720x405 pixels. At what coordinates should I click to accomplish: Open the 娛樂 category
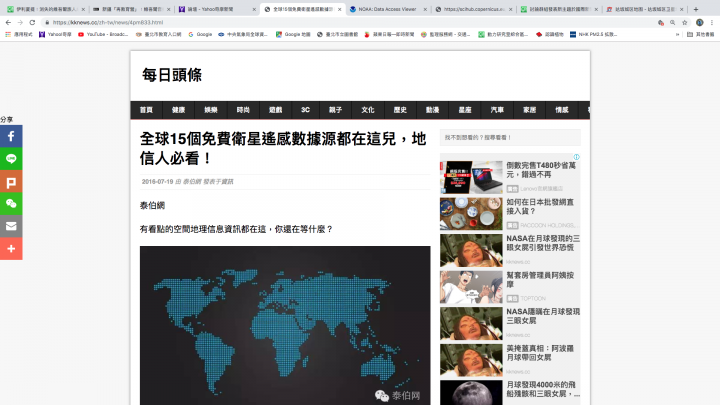click(x=211, y=110)
